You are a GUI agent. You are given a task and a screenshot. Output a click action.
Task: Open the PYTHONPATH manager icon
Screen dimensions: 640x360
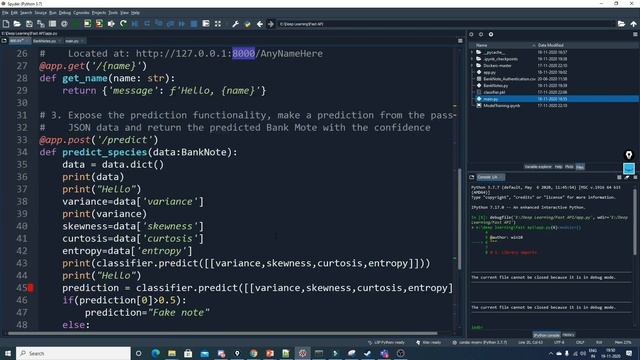click(247, 24)
